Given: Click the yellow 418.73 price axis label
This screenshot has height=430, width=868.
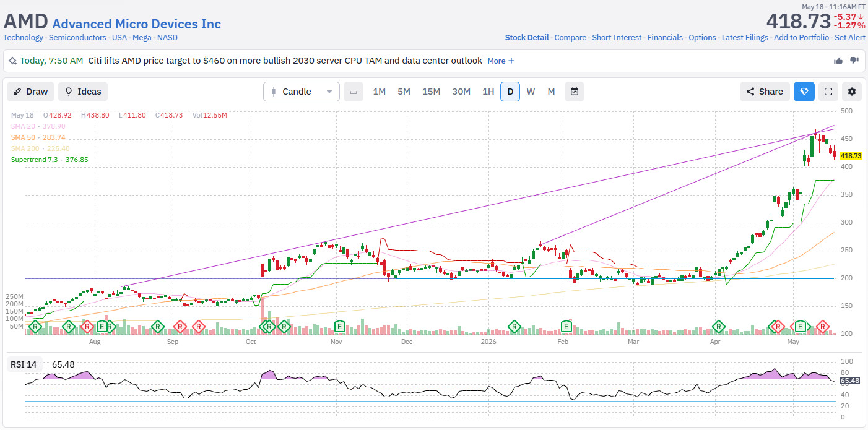Looking at the screenshot, I should pos(851,156).
